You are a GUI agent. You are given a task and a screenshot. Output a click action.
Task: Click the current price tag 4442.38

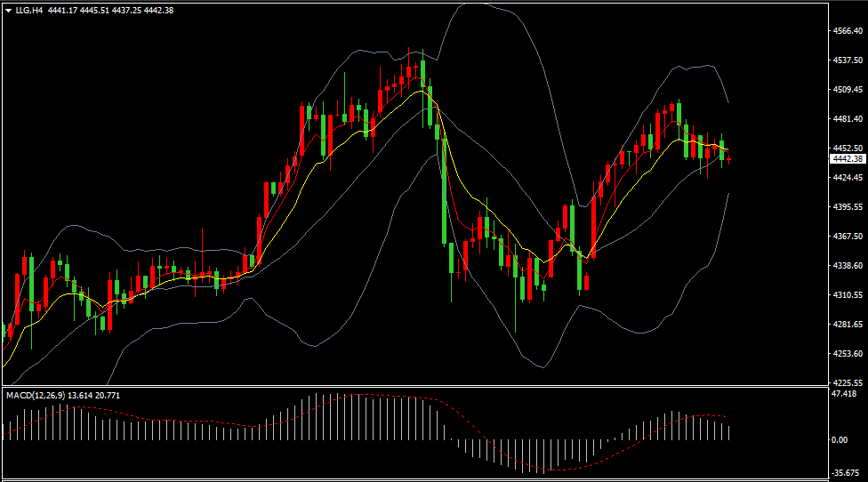coord(847,159)
